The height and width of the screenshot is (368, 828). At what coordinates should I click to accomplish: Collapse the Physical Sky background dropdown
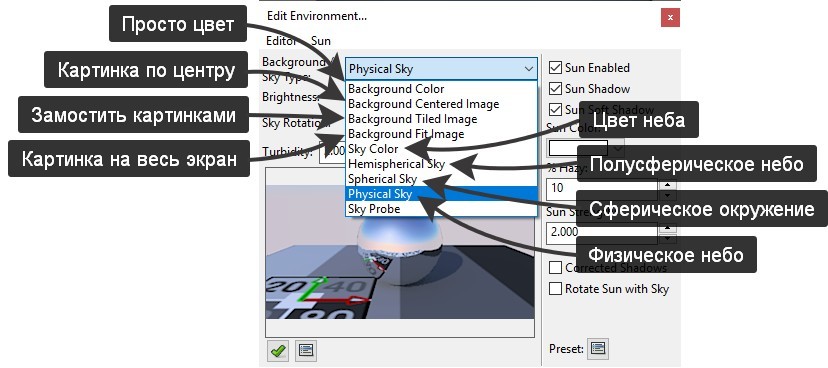pos(441,69)
